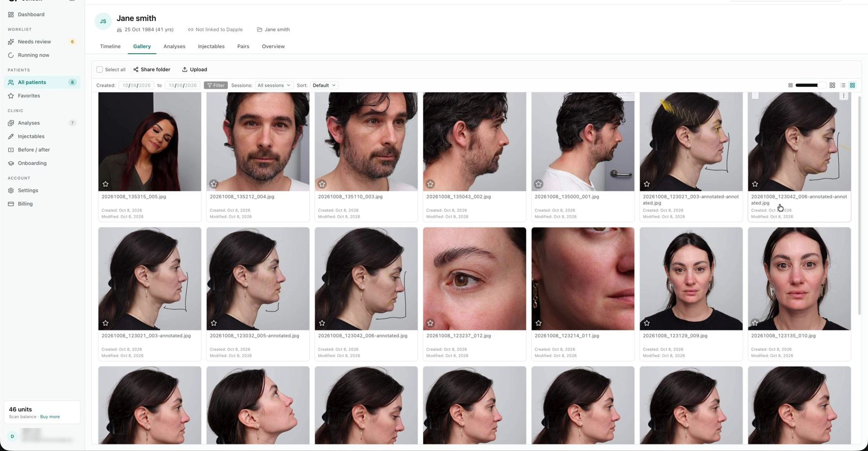The width and height of the screenshot is (868, 451).
Task: Go to Needs review worklist
Action: click(x=34, y=42)
